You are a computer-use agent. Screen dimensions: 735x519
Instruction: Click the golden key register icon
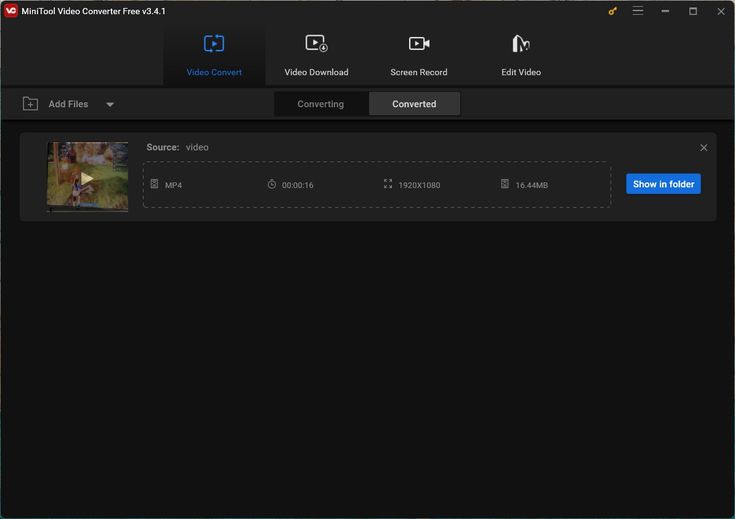(x=612, y=11)
